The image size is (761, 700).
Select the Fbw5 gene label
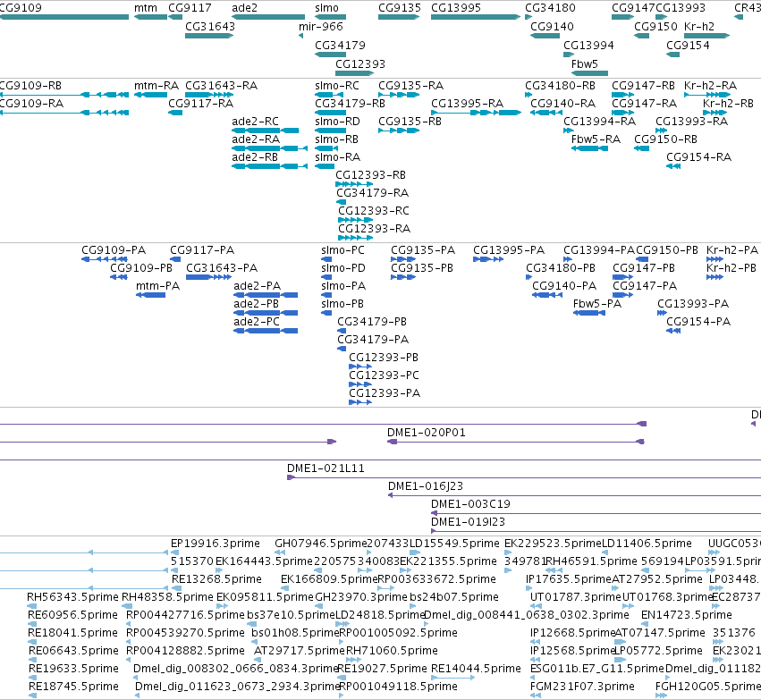click(x=584, y=64)
